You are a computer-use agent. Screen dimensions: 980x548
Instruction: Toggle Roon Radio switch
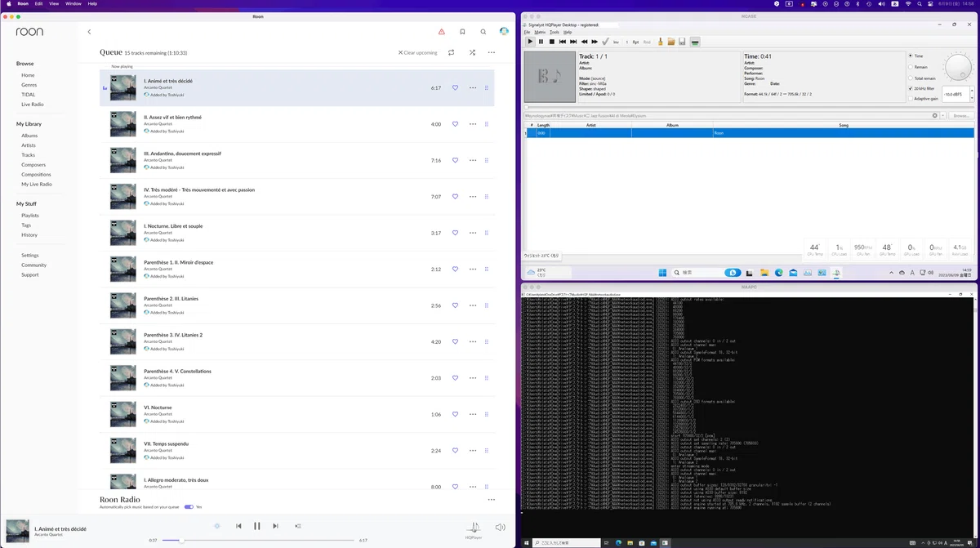click(189, 506)
